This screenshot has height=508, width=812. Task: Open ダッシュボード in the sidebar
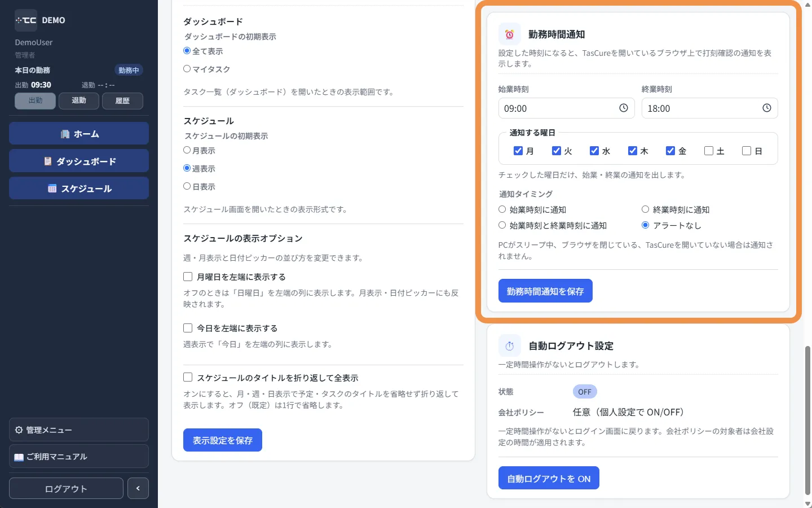point(79,161)
